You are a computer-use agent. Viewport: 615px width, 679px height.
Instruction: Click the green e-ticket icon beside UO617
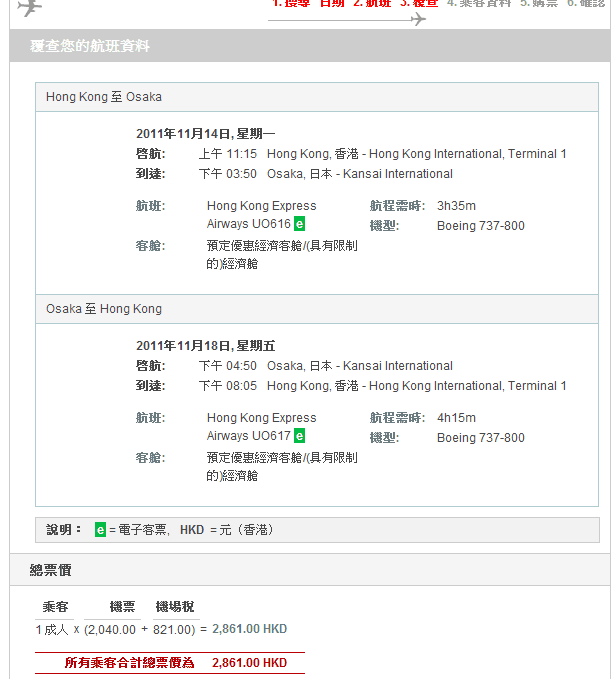click(x=300, y=436)
